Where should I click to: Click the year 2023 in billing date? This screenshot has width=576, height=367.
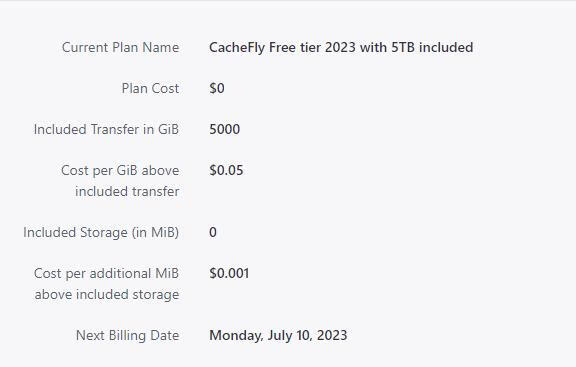point(332,335)
